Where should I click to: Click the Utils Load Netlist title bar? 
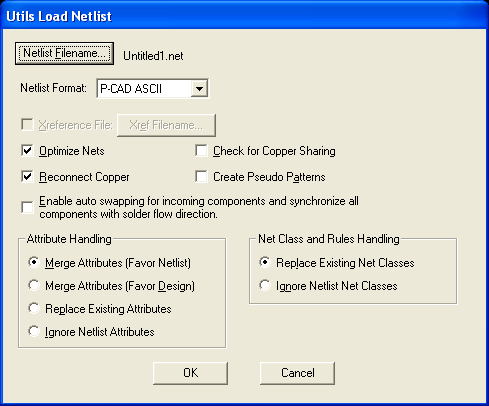(244, 16)
